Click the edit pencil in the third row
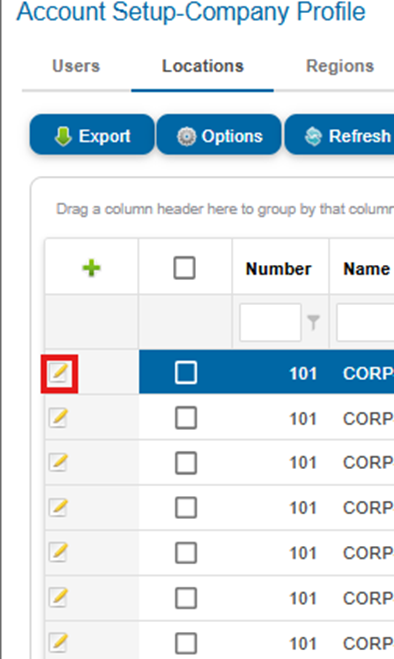394x659 pixels. click(x=58, y=463)
